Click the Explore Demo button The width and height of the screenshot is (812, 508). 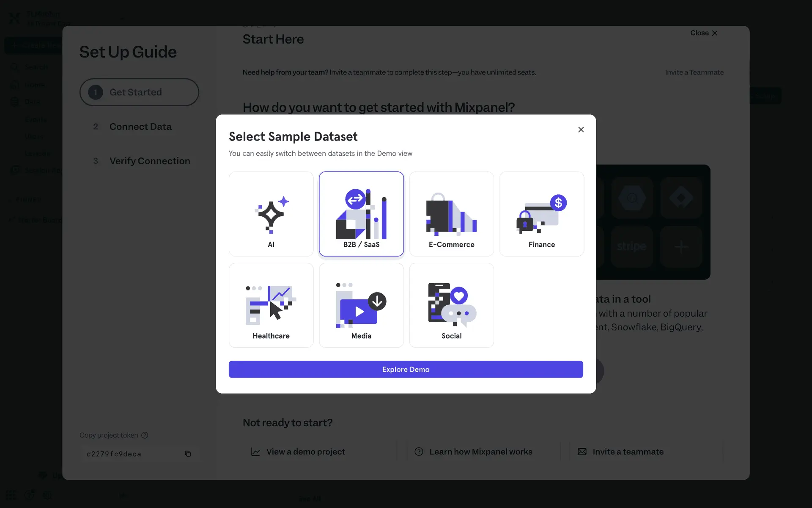tap(406, 369)
